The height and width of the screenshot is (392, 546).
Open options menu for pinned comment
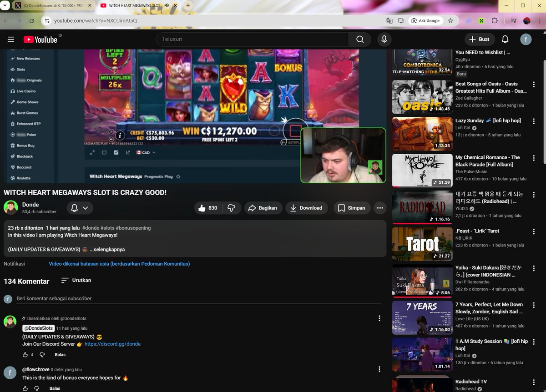tap(379, 318)
